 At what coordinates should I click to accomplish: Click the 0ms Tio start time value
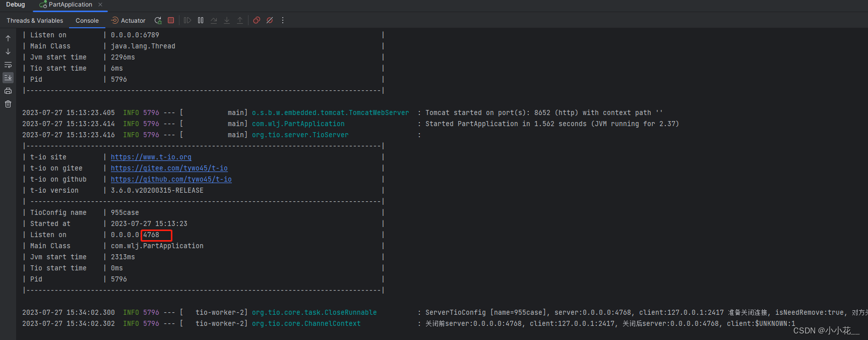pos(117,268)
